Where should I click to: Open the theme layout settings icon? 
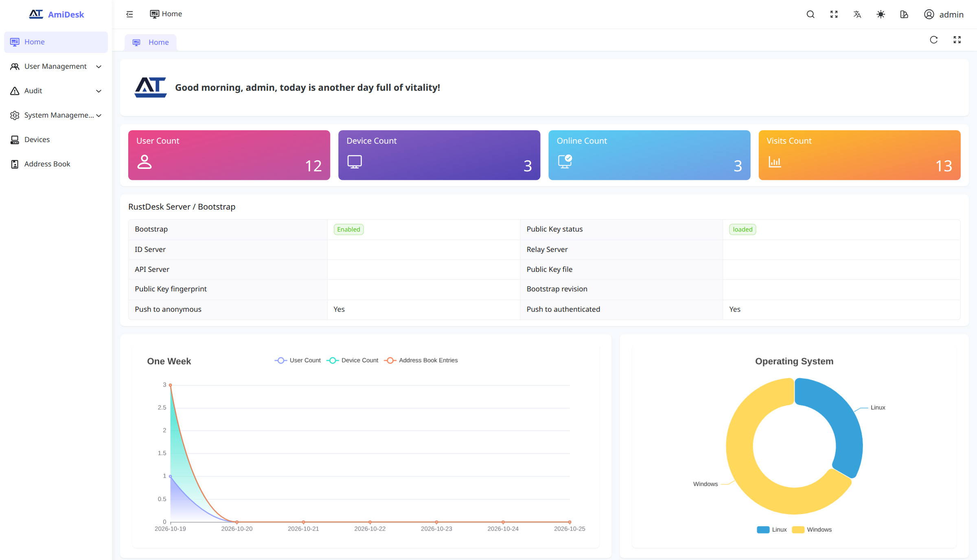(904, 14)
